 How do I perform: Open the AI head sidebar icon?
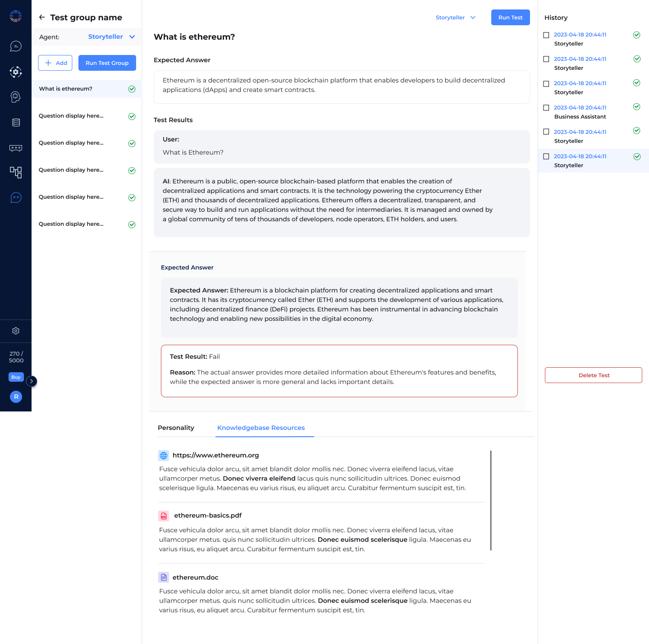pyautogui.click(x=16, y=96)
